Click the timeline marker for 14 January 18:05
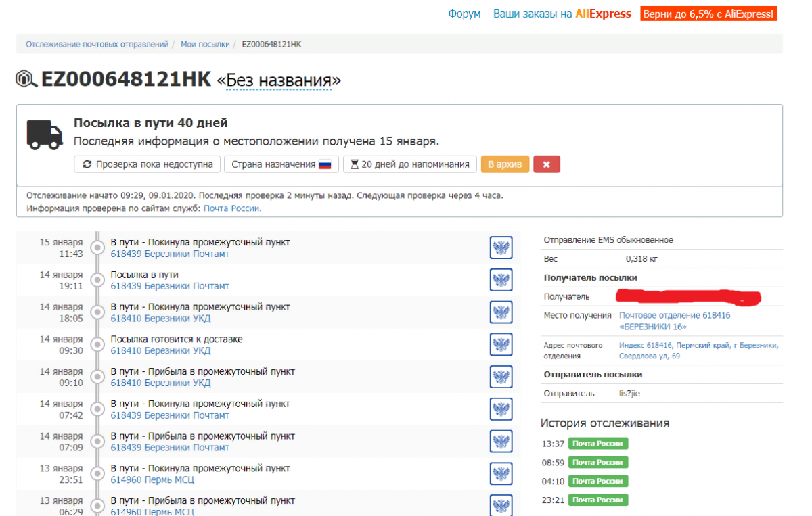The width and height of the screenshot is (812, 516). tap(97, 312)
